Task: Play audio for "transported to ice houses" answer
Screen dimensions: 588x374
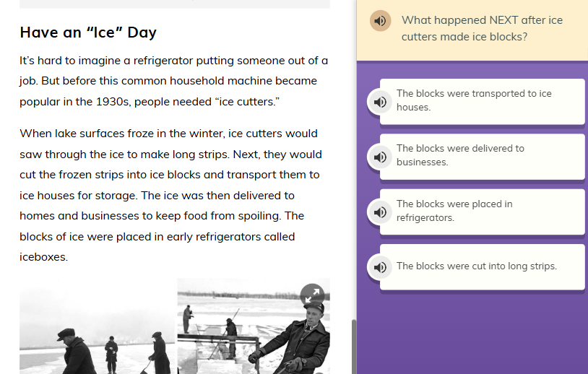Action: 380,102
